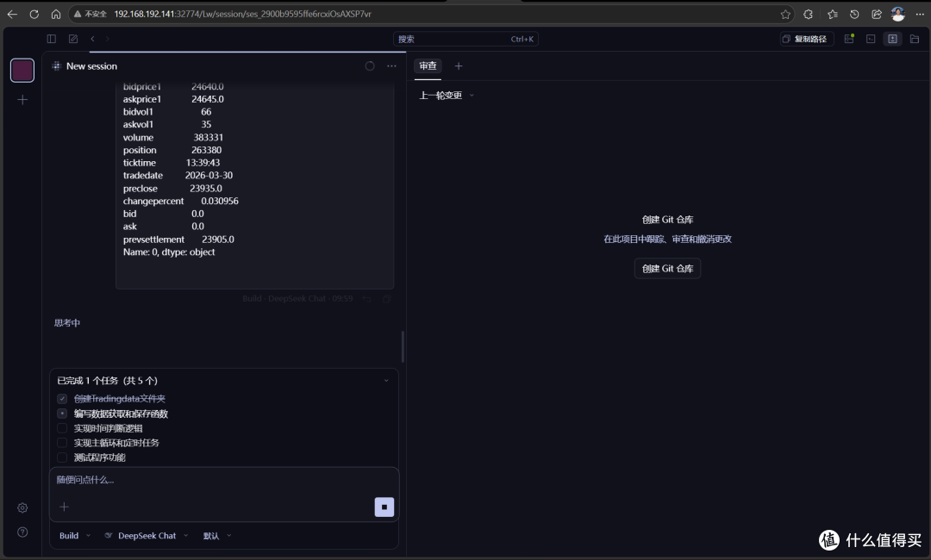This screenshot has height=560, width=931.
Task: Click the spinning progress circle near session title
Action: [x=370, y=65]
